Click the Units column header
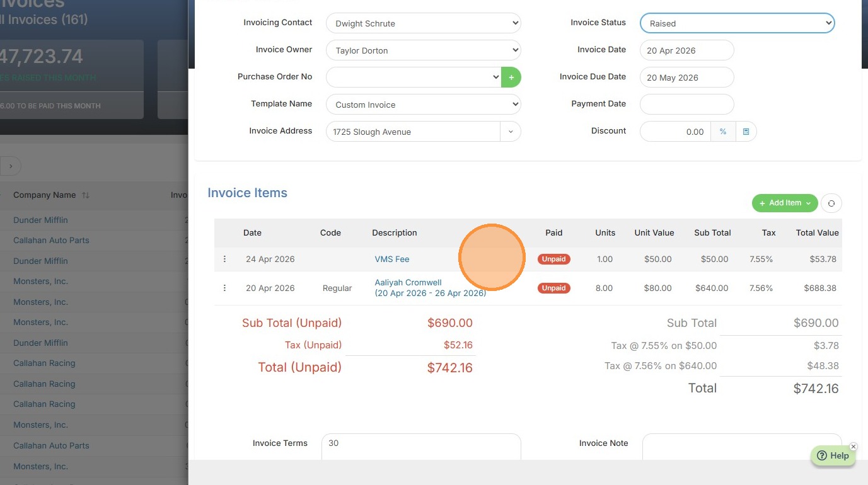This screenshot has height=485, width=868. pos(605,232)
